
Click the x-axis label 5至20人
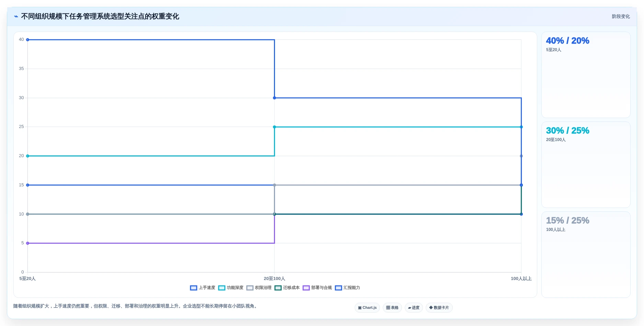coord(27,279)
